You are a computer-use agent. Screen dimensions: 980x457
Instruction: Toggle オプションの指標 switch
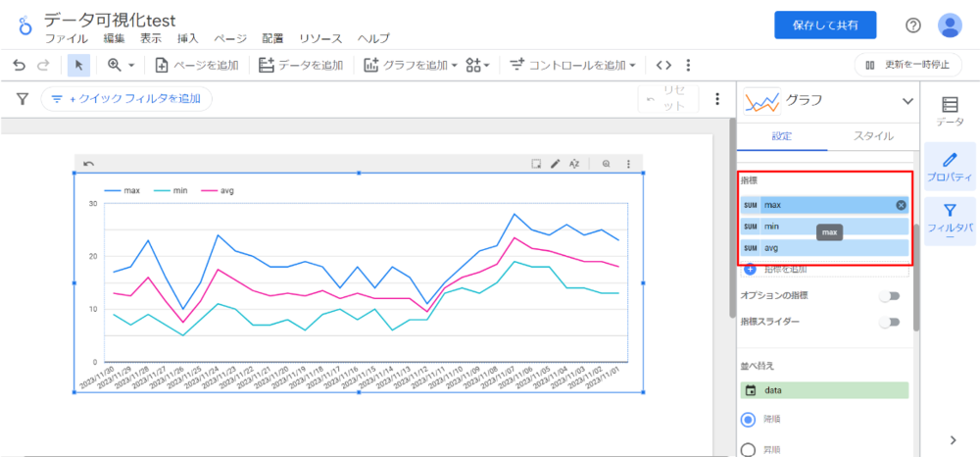pos(890,296)
